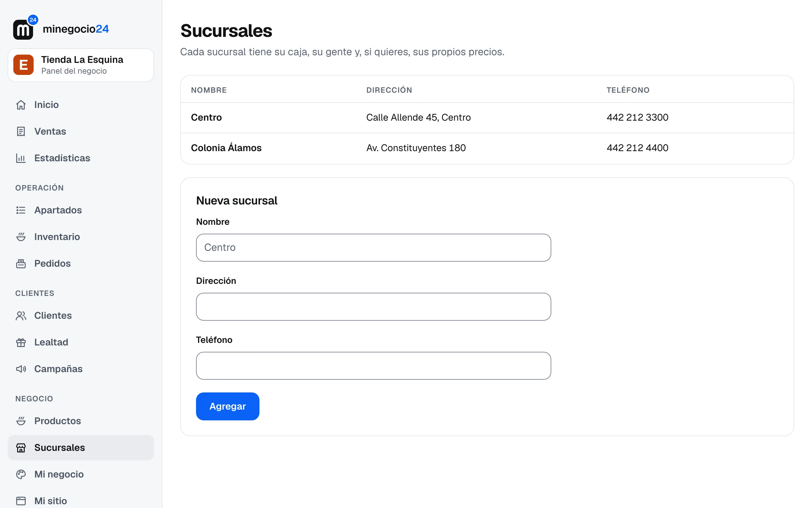The width and height of the screenshot is (812, 508).
Task: Click the phone number 442 212 4400
Action: (x=638, y=148)
